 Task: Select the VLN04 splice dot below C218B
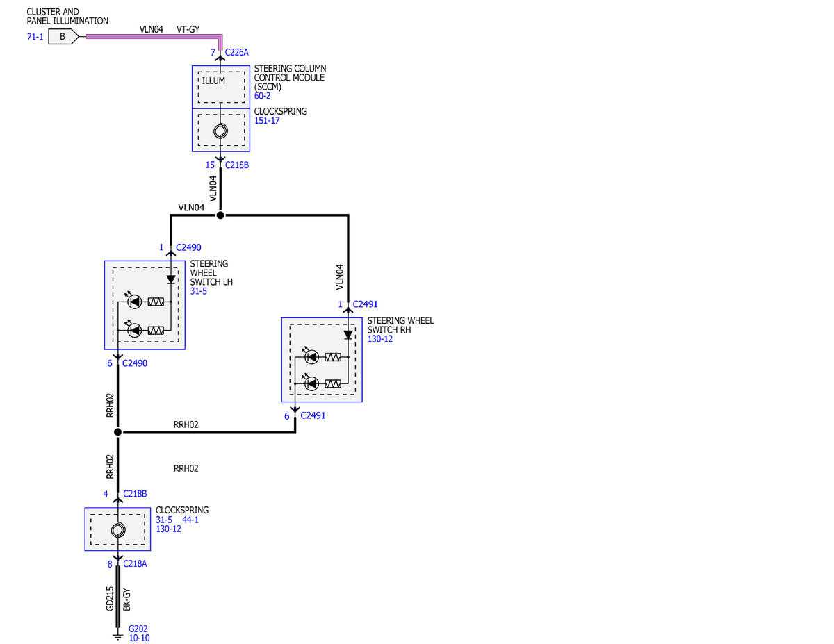coord(220,215)
